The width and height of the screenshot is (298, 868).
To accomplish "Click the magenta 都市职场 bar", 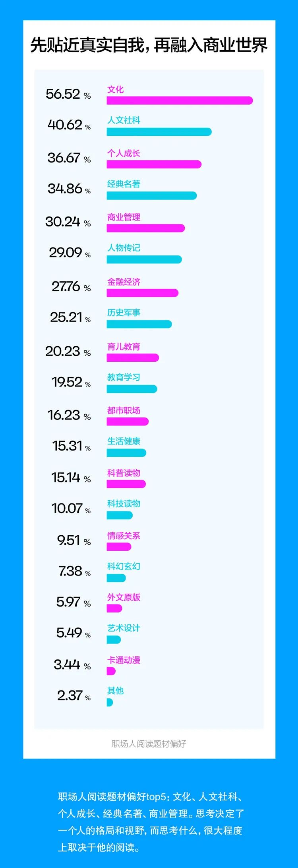I will (128, 422).
